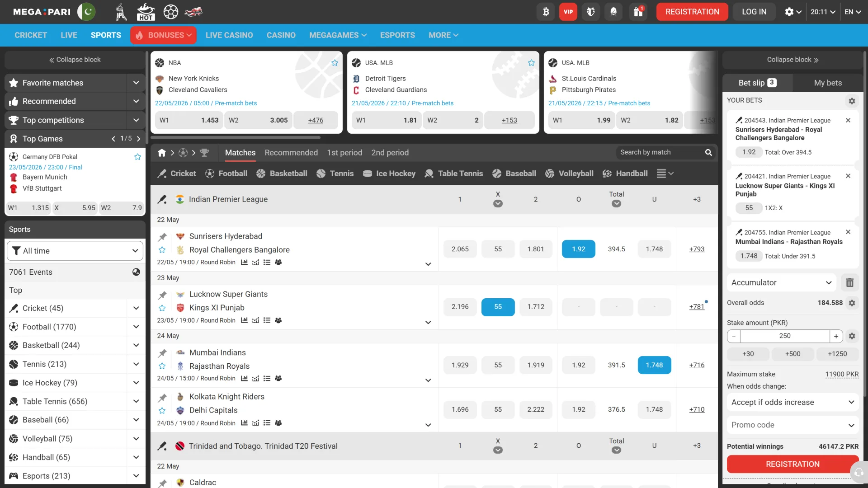The height and width of the screenshot is (488, 868).
Task: Favorite Germany DFB Pokal match
Action: point(137,157)
